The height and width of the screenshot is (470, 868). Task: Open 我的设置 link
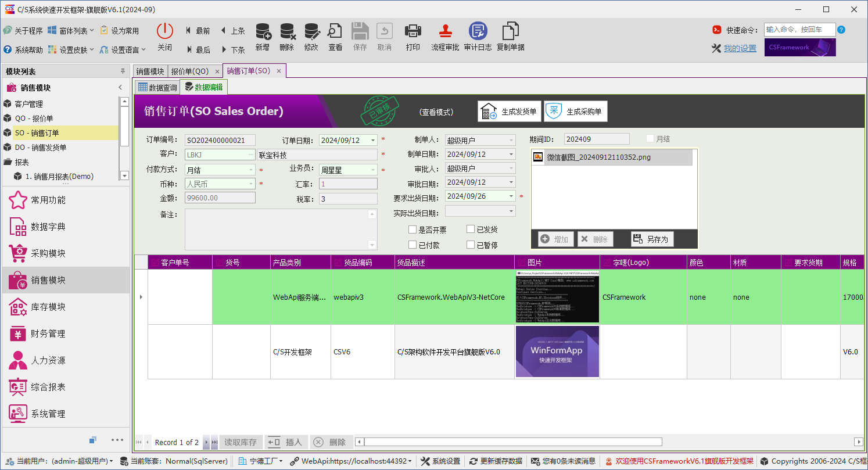pyautogui.click(x=740, y=49)
